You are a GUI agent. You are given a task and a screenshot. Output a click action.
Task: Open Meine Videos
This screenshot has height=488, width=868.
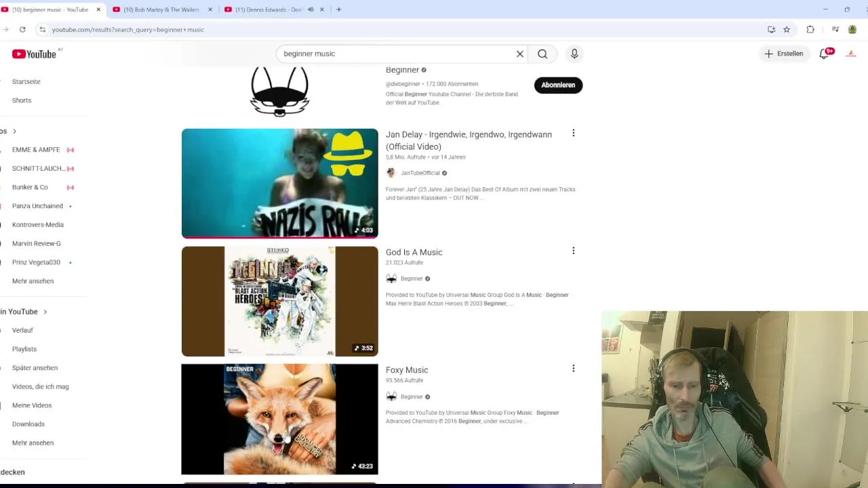point(32,405)
